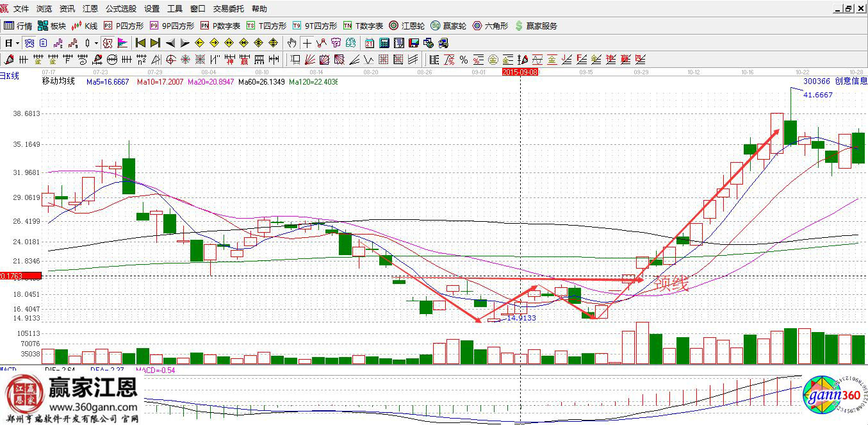Screen dimensions: 868x425
Task: Click the save floppy disk icon
Action: click(413, 43)
